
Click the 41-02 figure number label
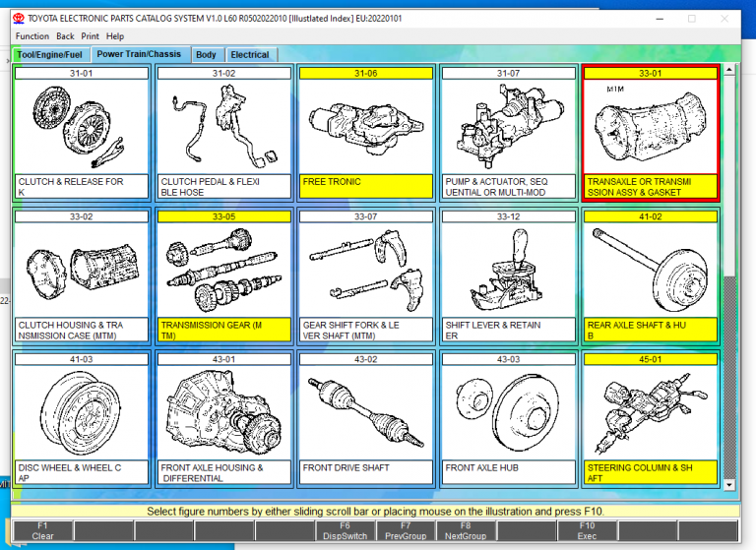tap(651, 216)
